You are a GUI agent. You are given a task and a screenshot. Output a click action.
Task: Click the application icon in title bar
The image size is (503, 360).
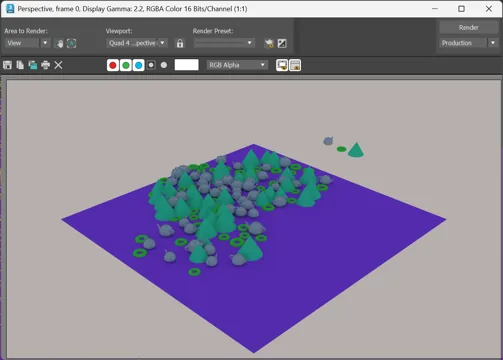(x=10, y=8)
